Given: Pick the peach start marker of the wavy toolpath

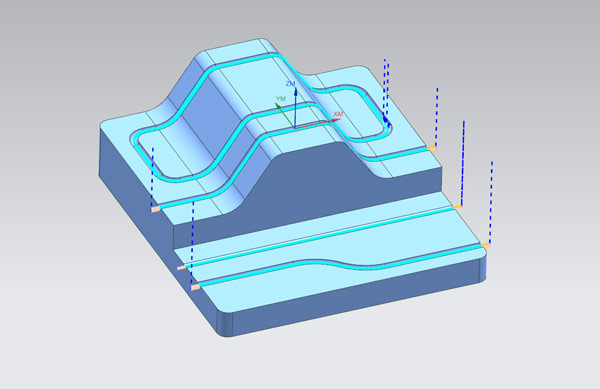Looking at the screenshot, I should (x=195, y=287).
